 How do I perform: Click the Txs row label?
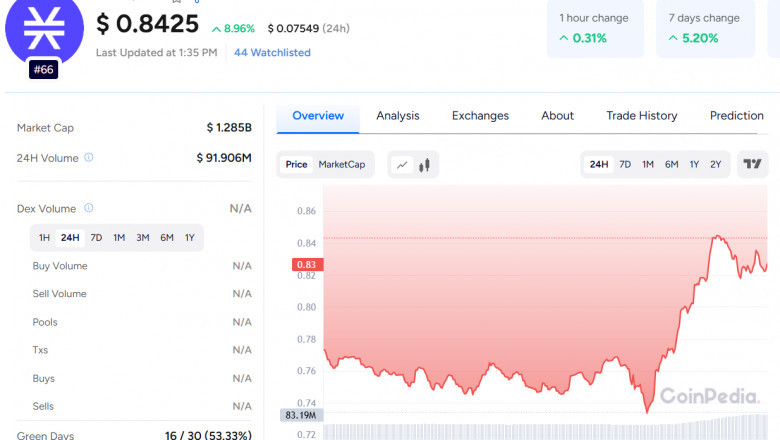[40, 350]
